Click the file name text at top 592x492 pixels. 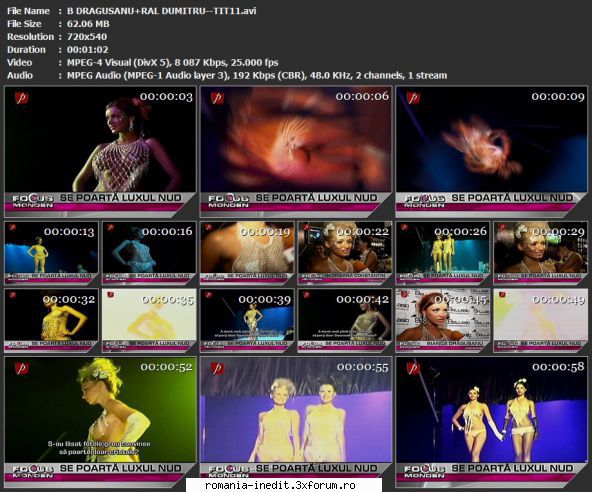pyautogui.click(x=162, y=11)
